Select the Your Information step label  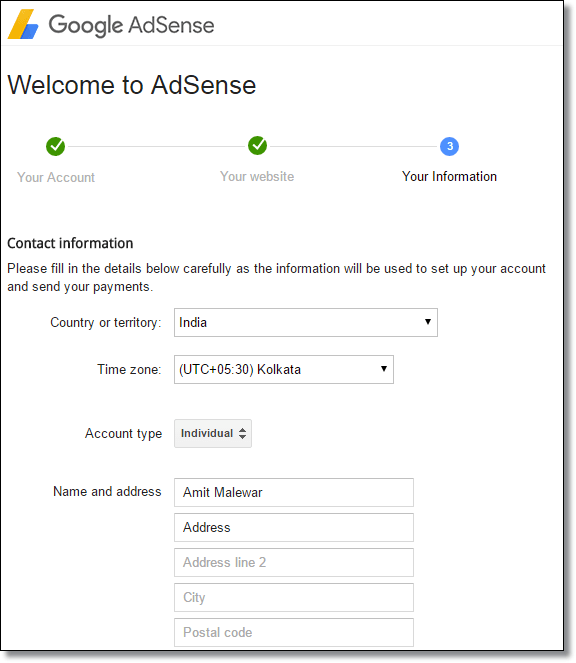tap(449, 176)
